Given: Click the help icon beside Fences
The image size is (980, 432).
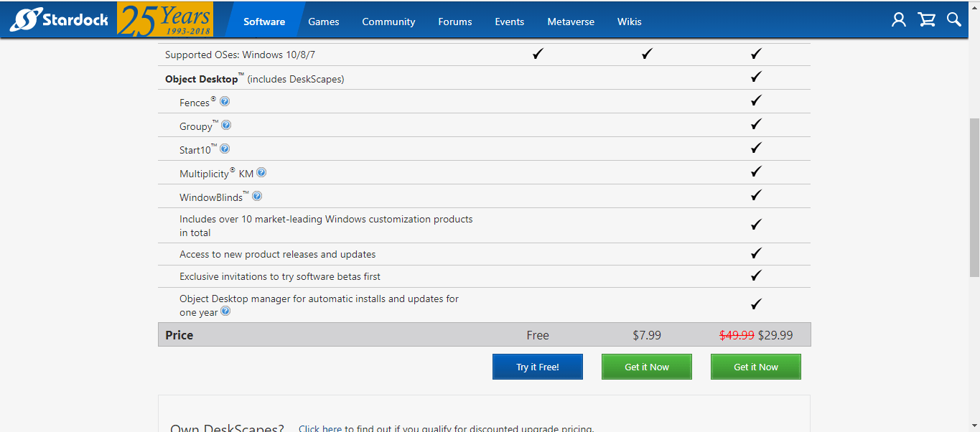Looking at the screenshot, I should pyautogui.click(x=225, y=102).
